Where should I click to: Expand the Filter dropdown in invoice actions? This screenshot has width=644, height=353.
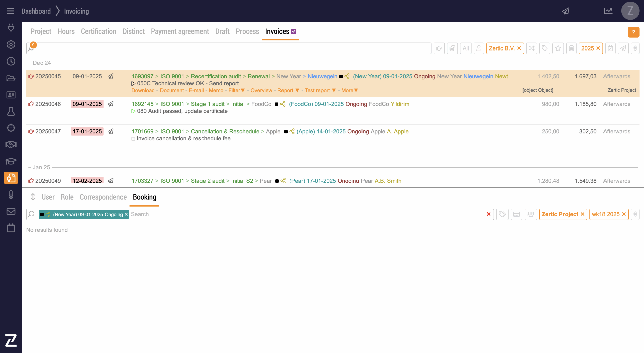click(236, 90)
